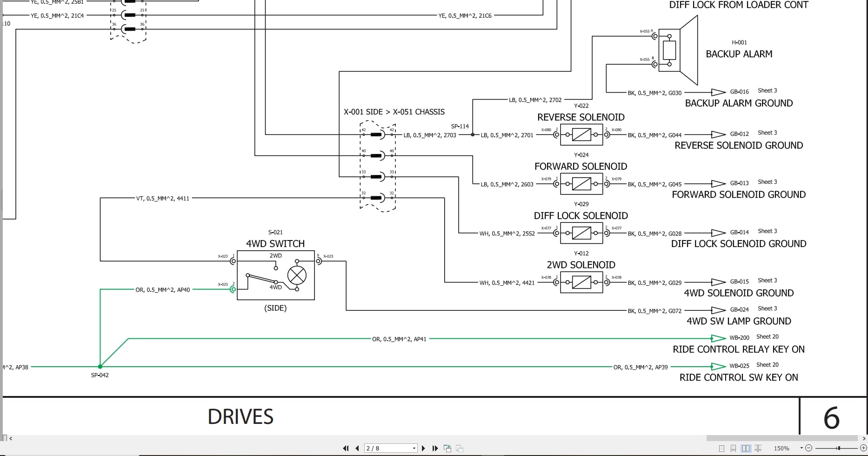This screenshot has height=456, width=868.
Task: Click wire label LB, 0.5_MM^2, 2603
Action: (507, 185)
